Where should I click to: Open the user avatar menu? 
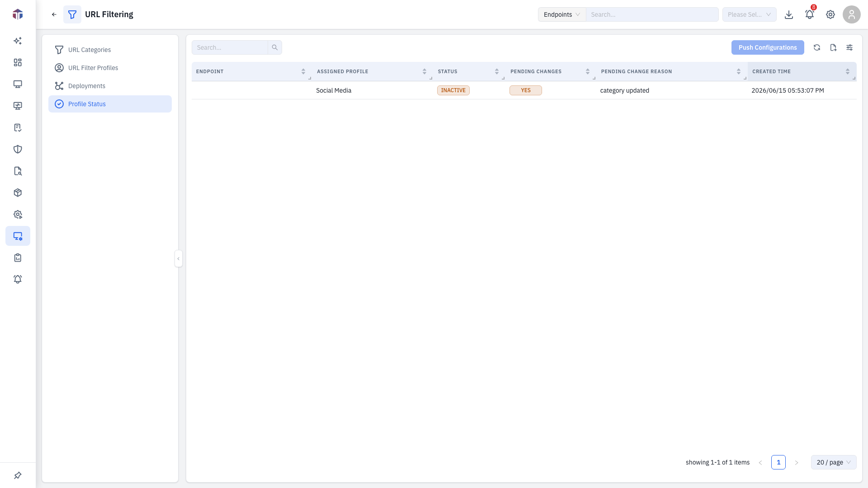(x=852, y=14)
